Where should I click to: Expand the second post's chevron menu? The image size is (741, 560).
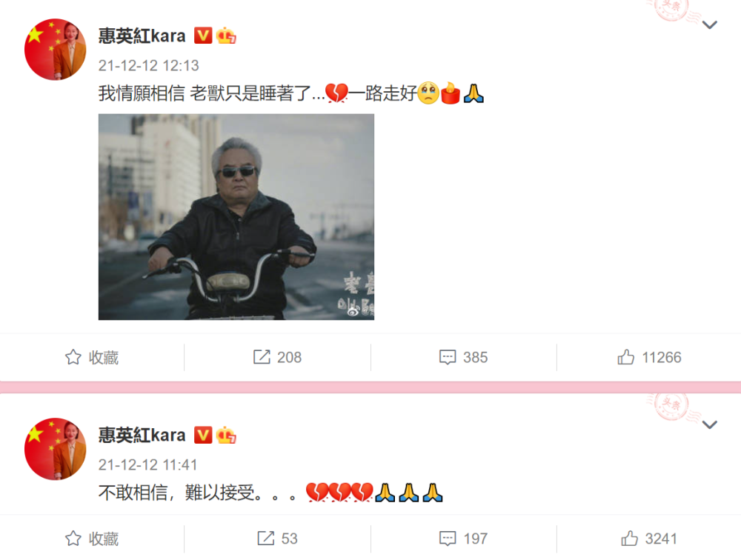tap(710, 425)
